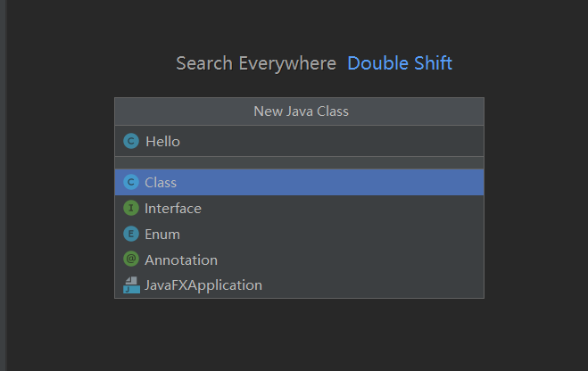The image size is (588, 371).
Task: Click the Annotation @ icon
Action: [x=131, y=260]
